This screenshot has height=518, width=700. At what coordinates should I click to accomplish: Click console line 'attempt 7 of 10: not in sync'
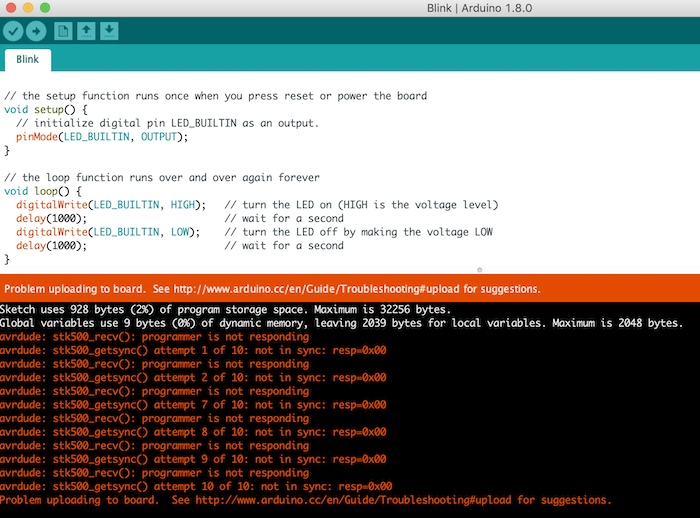[193, 405]
